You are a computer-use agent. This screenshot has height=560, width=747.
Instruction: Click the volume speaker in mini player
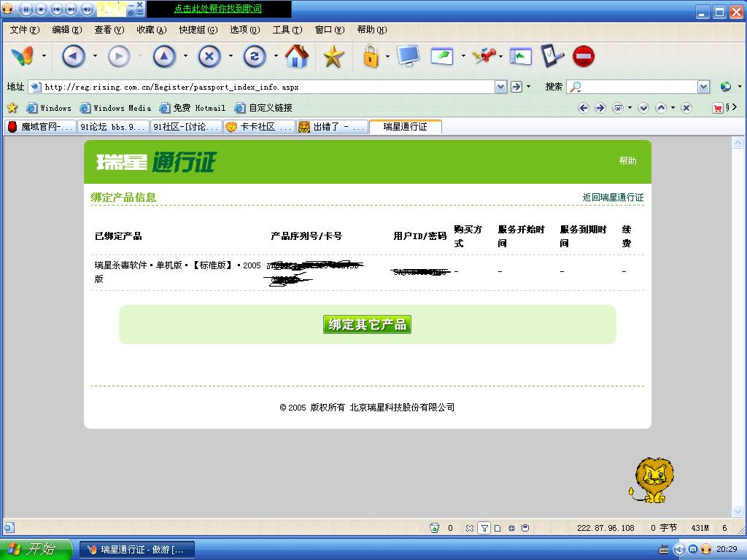pos(88,9)
